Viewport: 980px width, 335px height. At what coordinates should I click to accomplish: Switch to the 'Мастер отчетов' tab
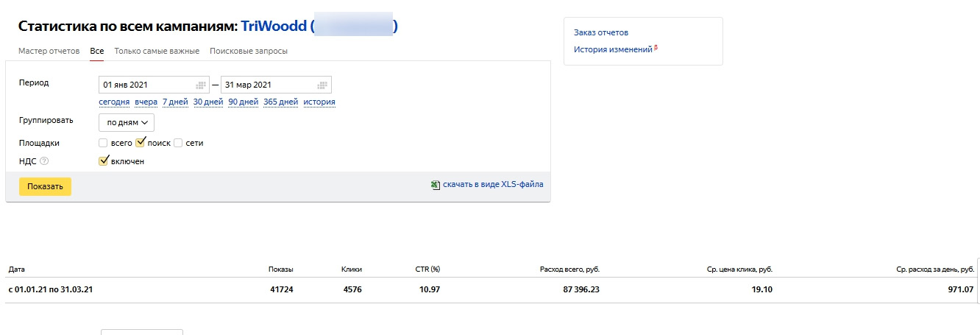pyautogui.click(x=49, y=51)
